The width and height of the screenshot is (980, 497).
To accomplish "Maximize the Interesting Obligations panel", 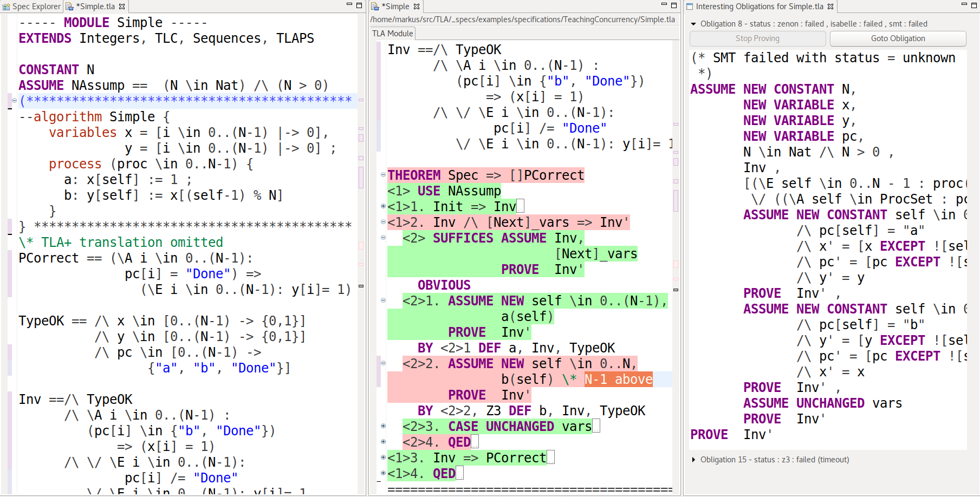I will point(974,5).
